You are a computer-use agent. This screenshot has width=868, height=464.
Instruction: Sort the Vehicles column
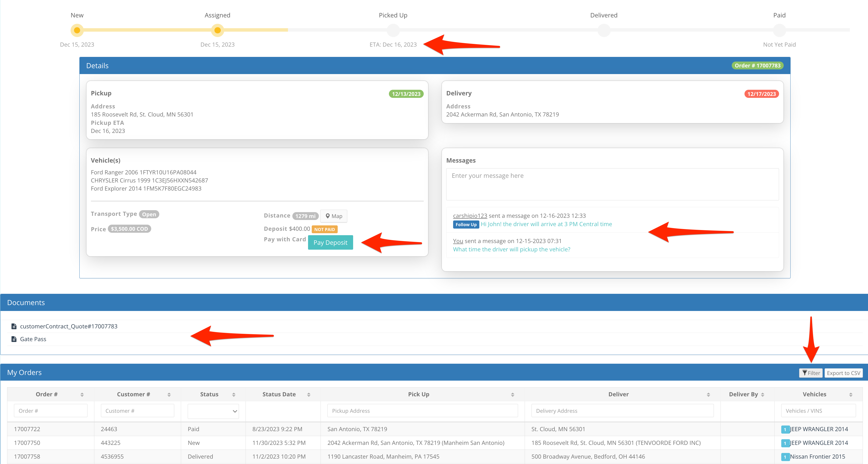coord(850,394)
